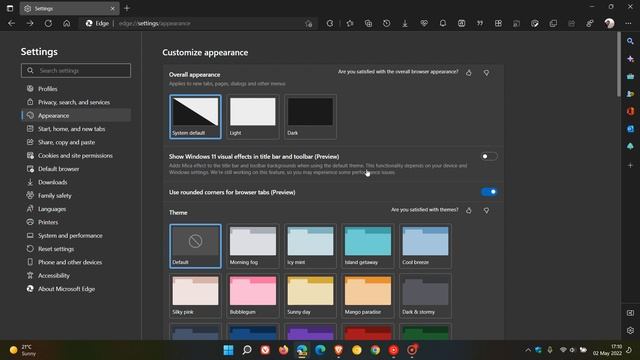Choose the Icy mint theme
The image size is (640, 360).
[x=311, y=246]
